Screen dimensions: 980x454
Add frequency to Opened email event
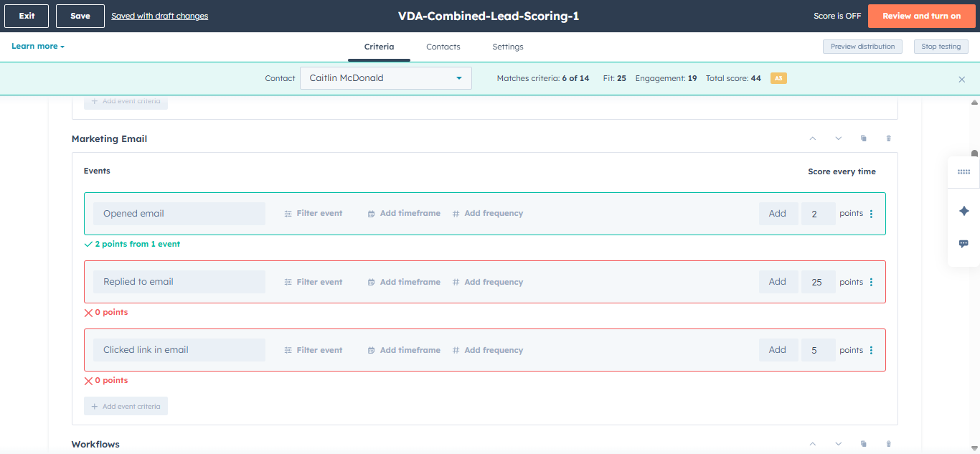tap(488, 213)
